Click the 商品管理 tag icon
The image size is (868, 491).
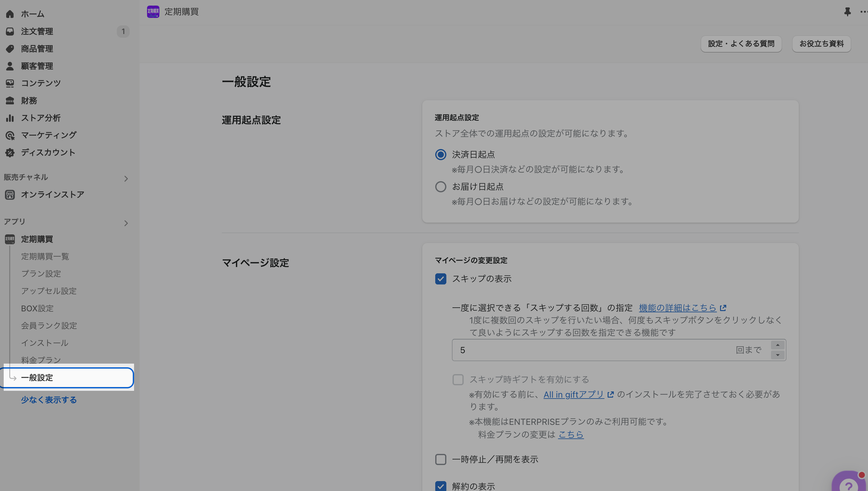pyautogui.click(x=10, y=49)
